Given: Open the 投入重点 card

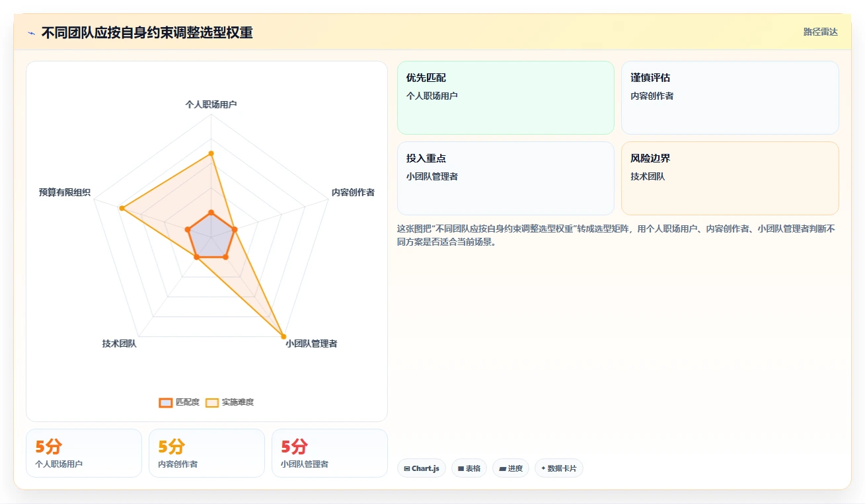Looking at the screenshot, I should [x=506, y=178].
